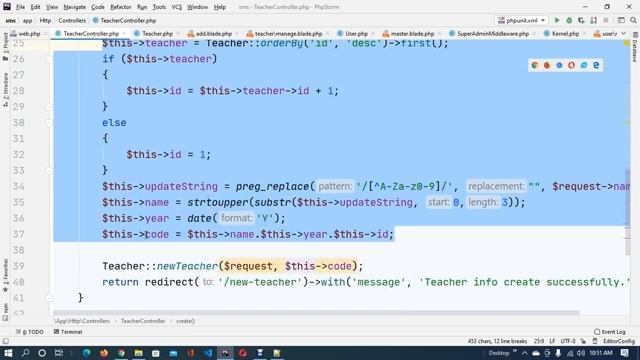Open preview in Firefox browser icon
The width and height of the screenshot is (640, 360).
coord(547,65)
